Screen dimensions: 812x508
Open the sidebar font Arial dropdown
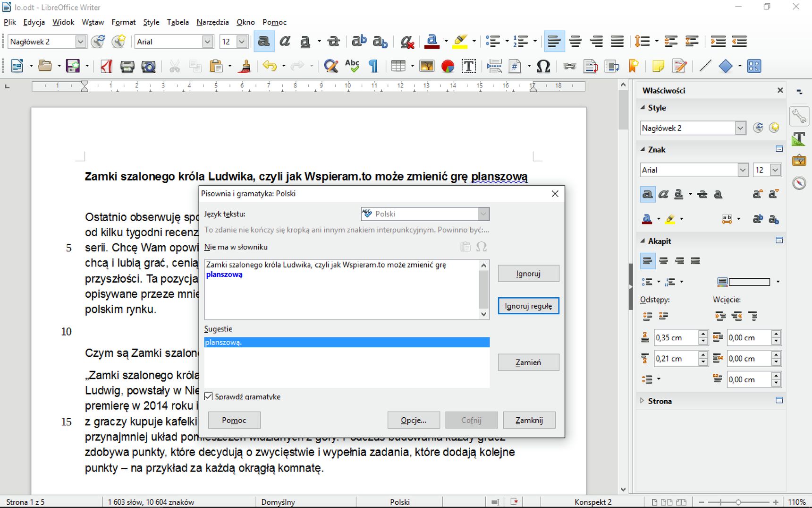743,170
